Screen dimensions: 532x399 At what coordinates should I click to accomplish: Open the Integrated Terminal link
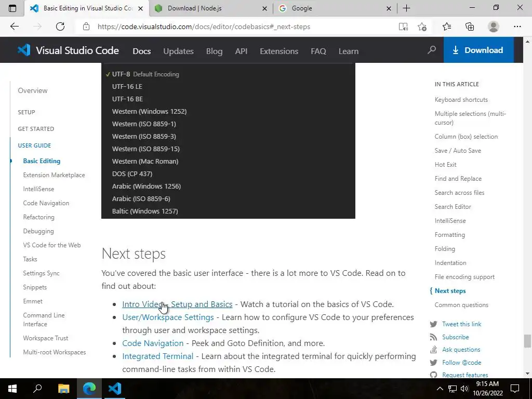tap(157, 356)
